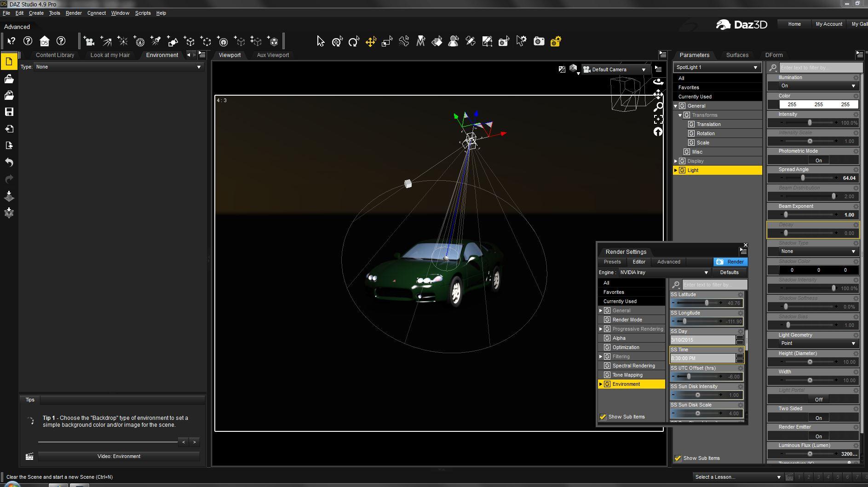Click the Frame selection viewport icon
868x487 pixels.
click(658, 120)
